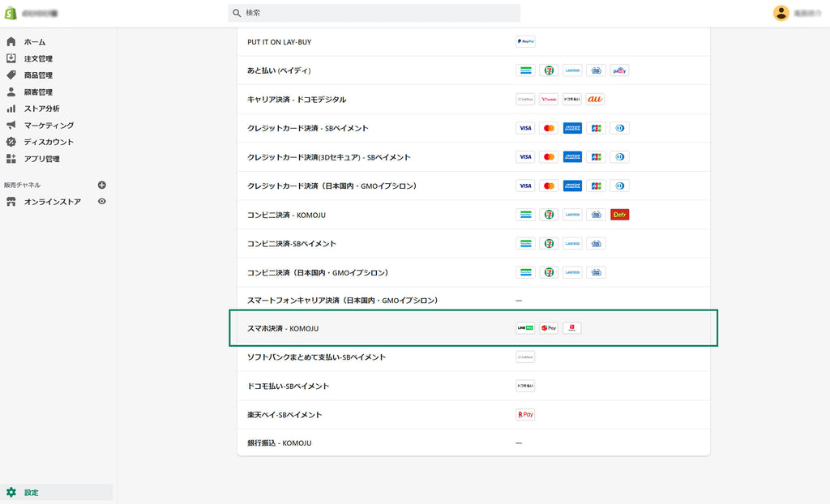The width and height of the screenshot is (830, 504).
Task: Click the Daily icon in コンビニ決済 KOMOJU row
Action: tap(619, 215)
